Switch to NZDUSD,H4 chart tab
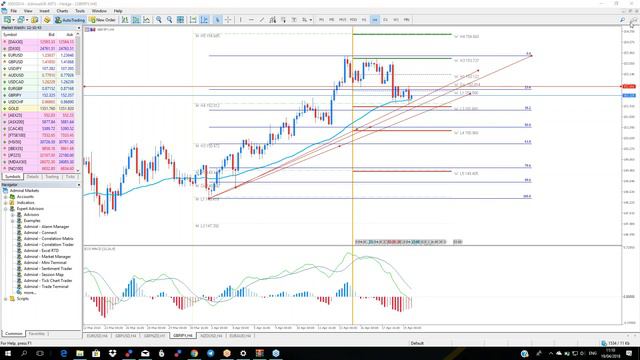The height and width of the screenshot is (360, 640). coord(211,336)
